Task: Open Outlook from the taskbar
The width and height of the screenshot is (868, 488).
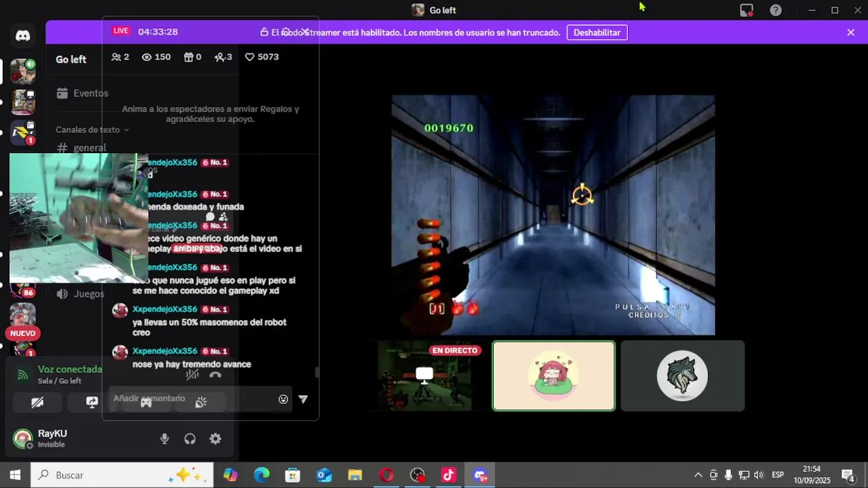Action: click(324, 475)
